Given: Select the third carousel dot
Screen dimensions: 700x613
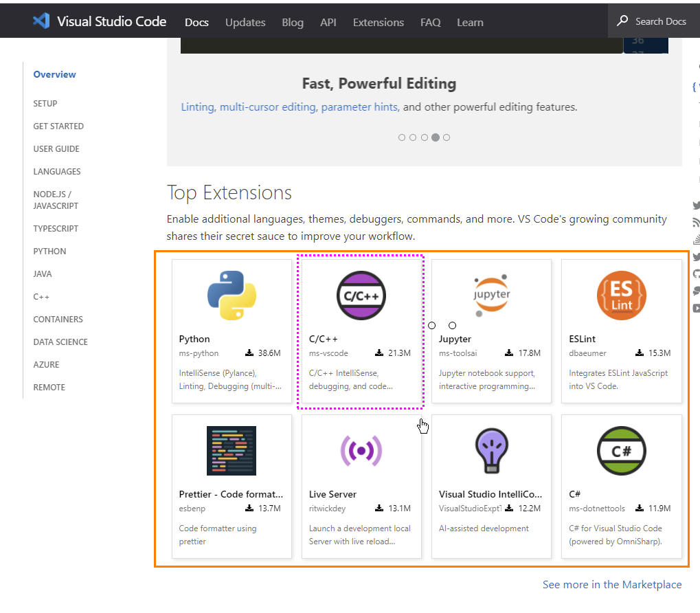Looking at the screenshot, I should (425, 137).
